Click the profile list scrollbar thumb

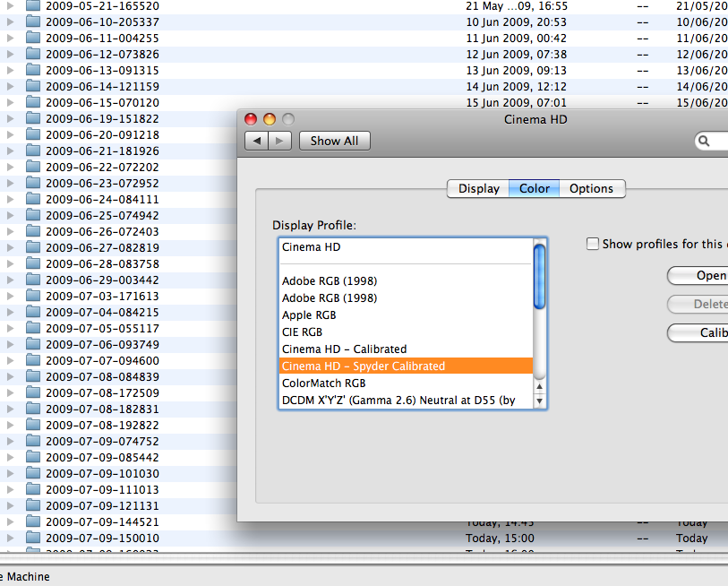(x=539, y=277)
